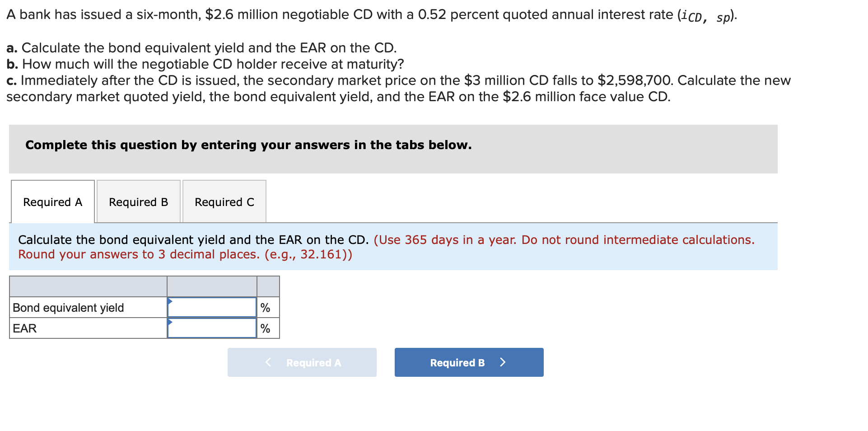Click the percent sign beside the EAR field
The height and width of the screenshot is (431, 868).
pos(266,328)
